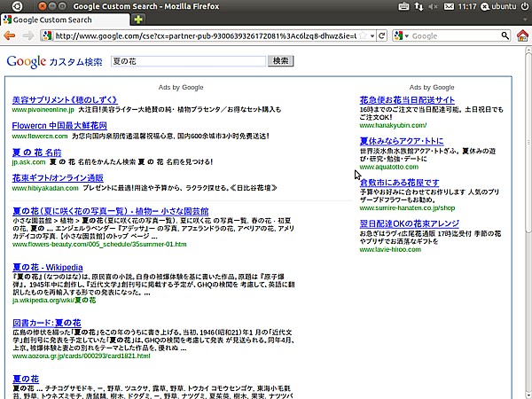The image size is (532, 399).
Task: Open the list all tabs arrow
Action: click(525, 20)
